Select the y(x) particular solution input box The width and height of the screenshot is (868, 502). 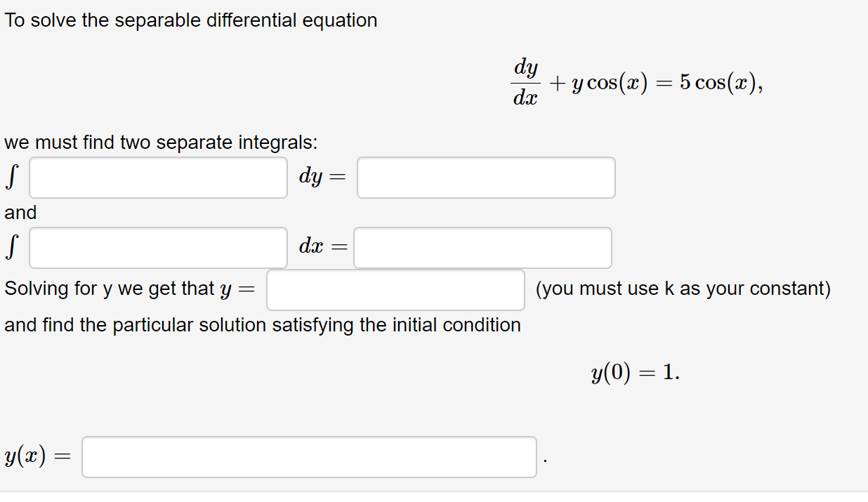[309, 457]
